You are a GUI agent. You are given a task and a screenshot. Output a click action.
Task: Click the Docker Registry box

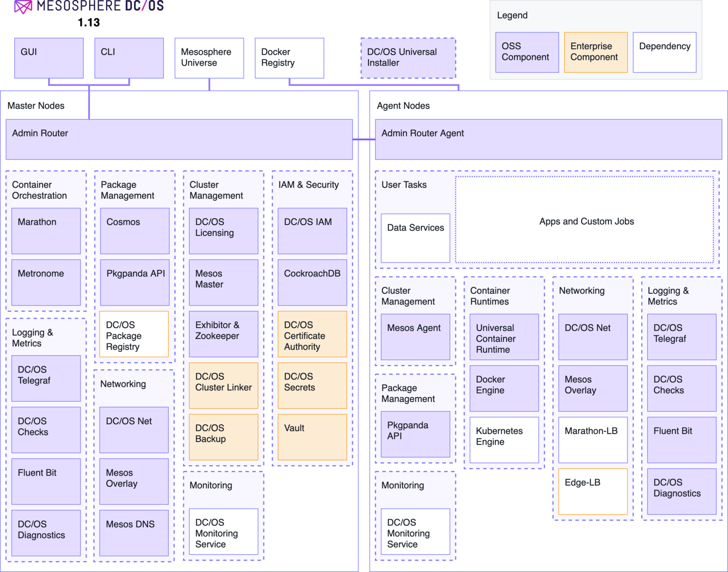[289, 58]
